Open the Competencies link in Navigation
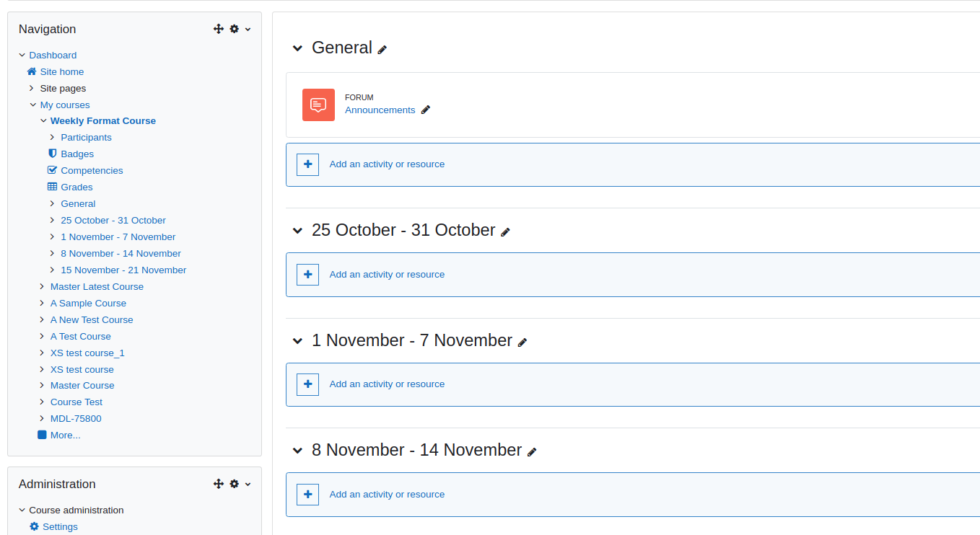 pyautogui.click(x=92, y=170)
